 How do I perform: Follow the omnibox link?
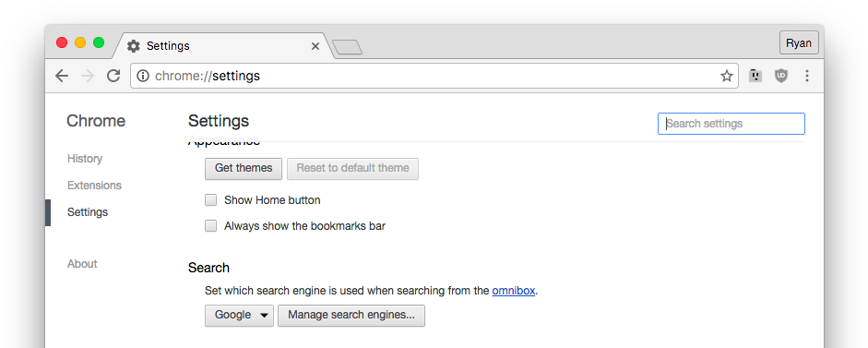[513, 291]
